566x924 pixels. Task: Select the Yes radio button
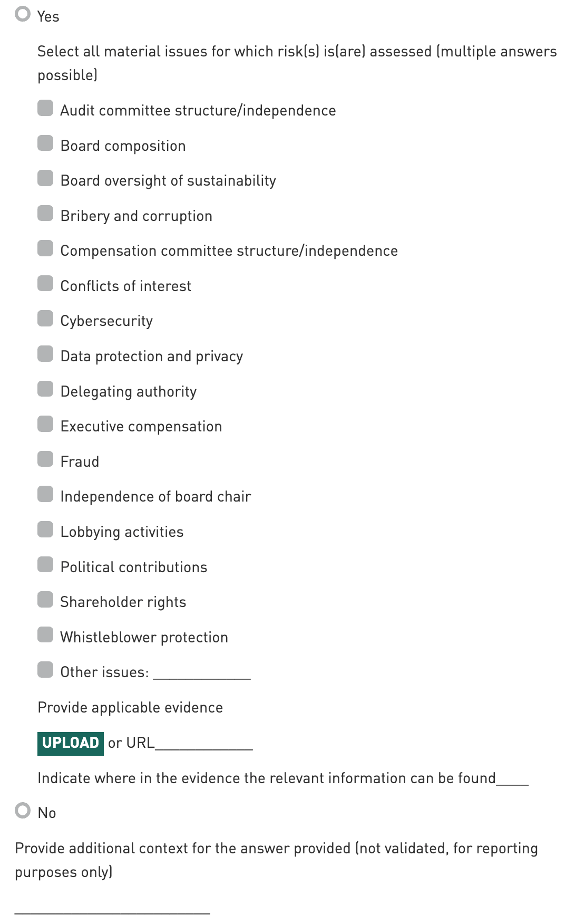point(23,14)
